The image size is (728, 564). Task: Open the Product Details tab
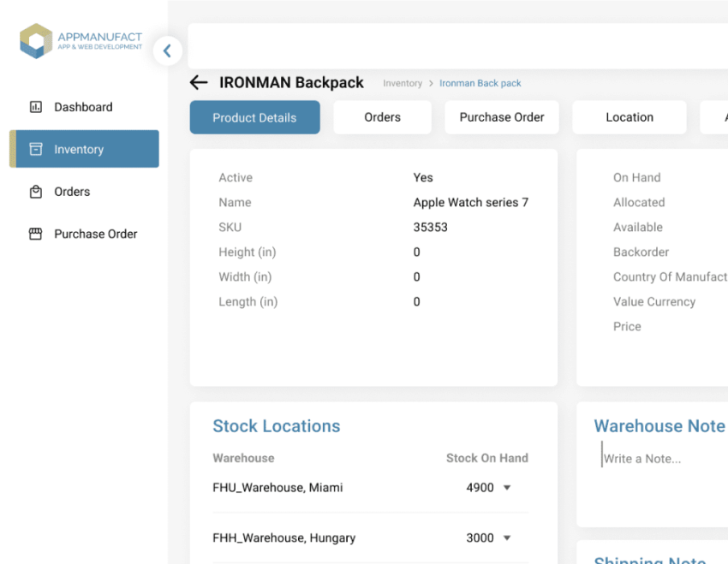click(254, 117)
